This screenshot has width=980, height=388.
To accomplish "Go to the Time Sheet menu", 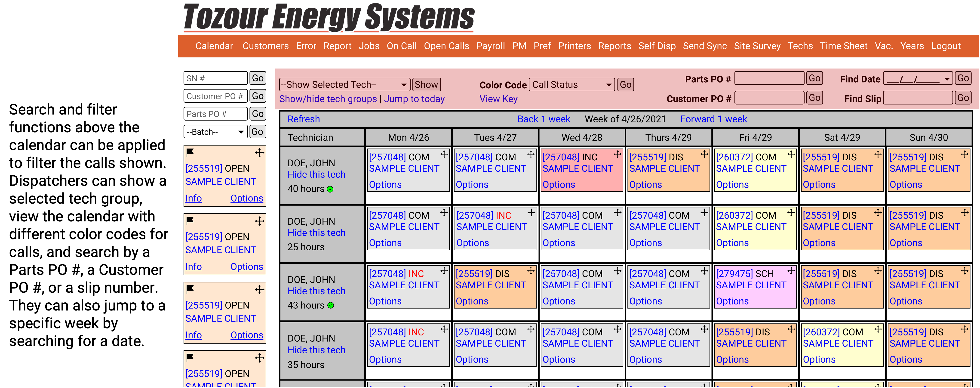I will (x=843, y=46).
